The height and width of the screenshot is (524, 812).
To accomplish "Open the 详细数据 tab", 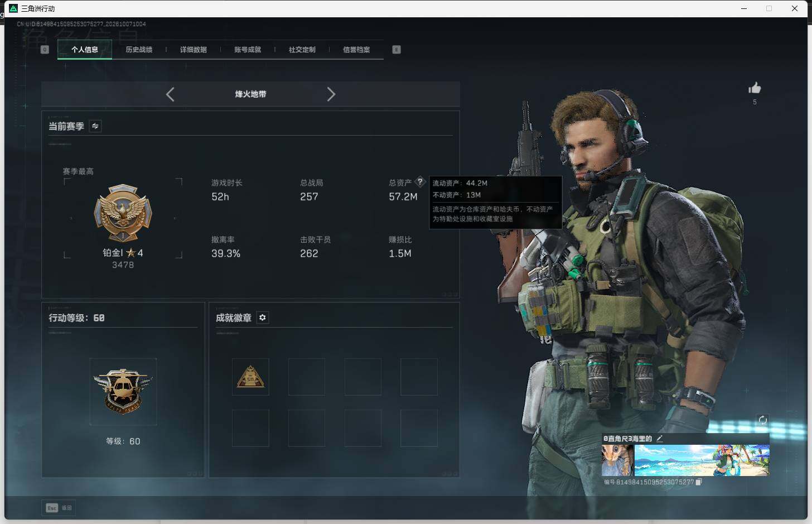I will [x=194, y=50].
